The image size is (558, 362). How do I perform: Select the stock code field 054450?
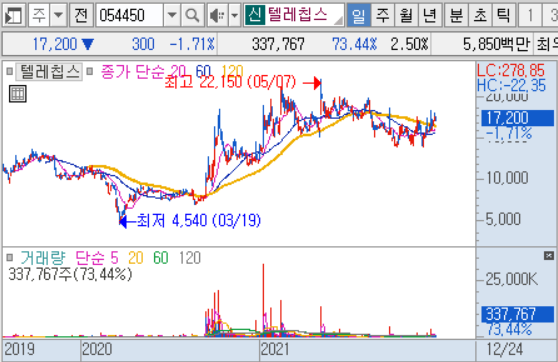130,15
